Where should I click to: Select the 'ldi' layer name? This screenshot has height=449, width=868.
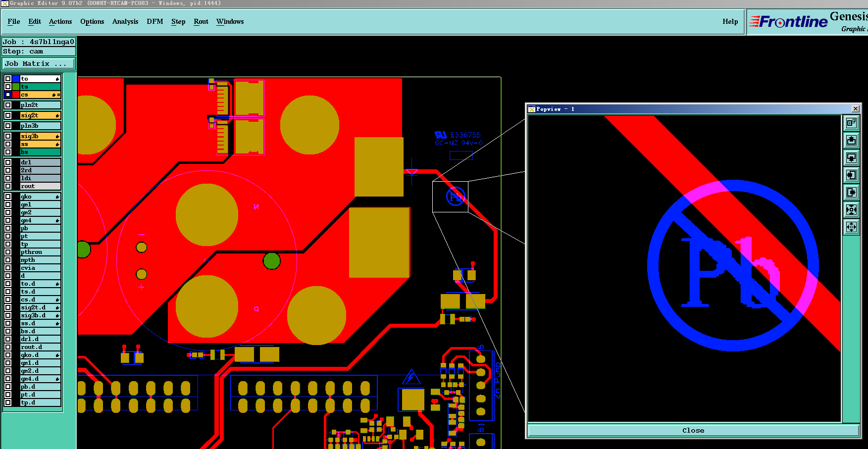(40, 178)
